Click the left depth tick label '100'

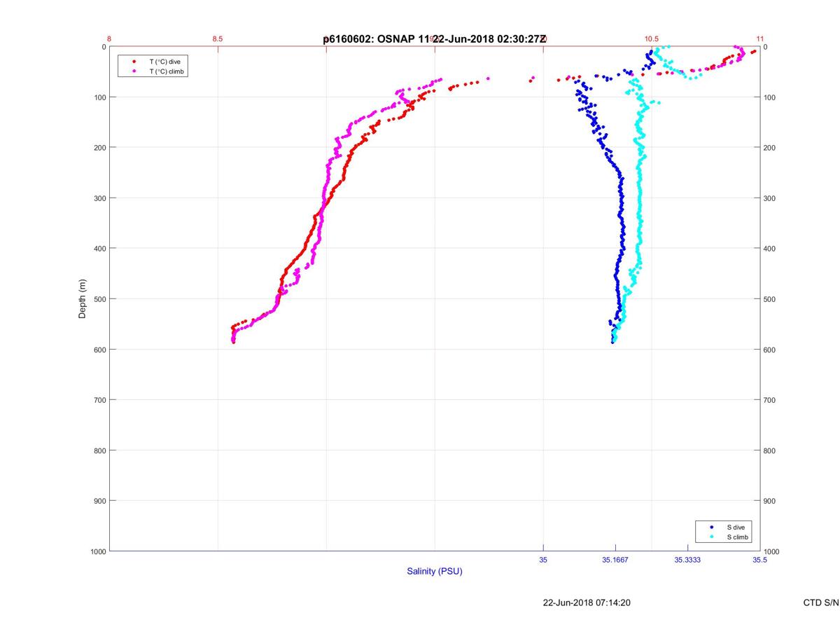[x=99, y=97]
